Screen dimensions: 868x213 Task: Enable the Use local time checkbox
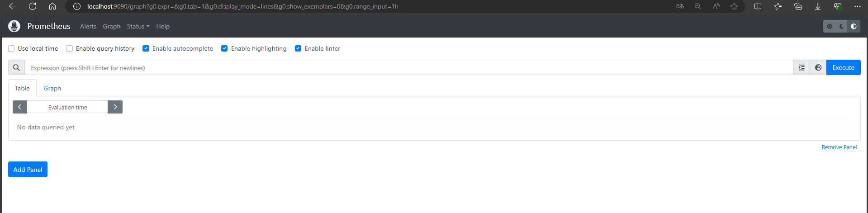[11, 48]
